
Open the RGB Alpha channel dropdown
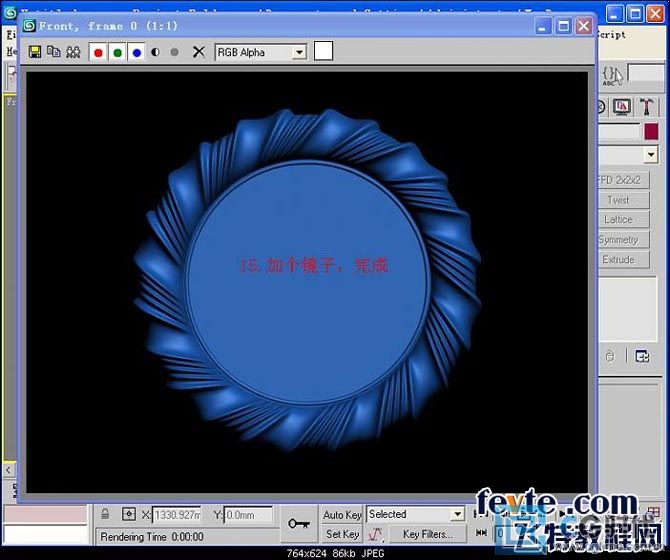pyautogui.click(x=260, y=53)
